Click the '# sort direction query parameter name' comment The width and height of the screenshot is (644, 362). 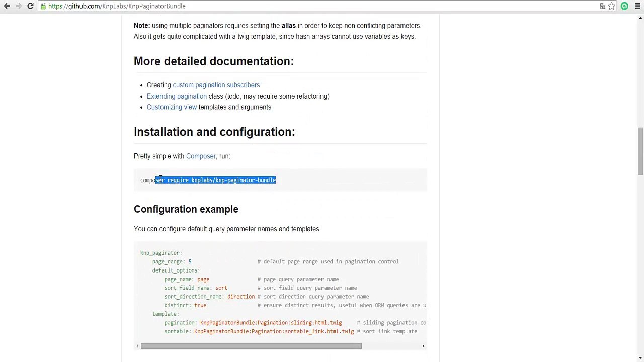313,297
